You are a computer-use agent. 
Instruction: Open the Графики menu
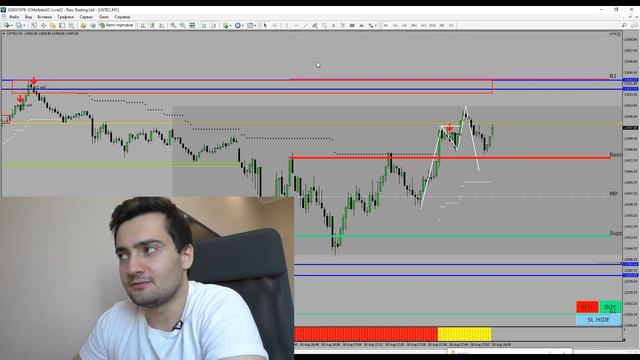pyautogui.click(x=65, y=17)
